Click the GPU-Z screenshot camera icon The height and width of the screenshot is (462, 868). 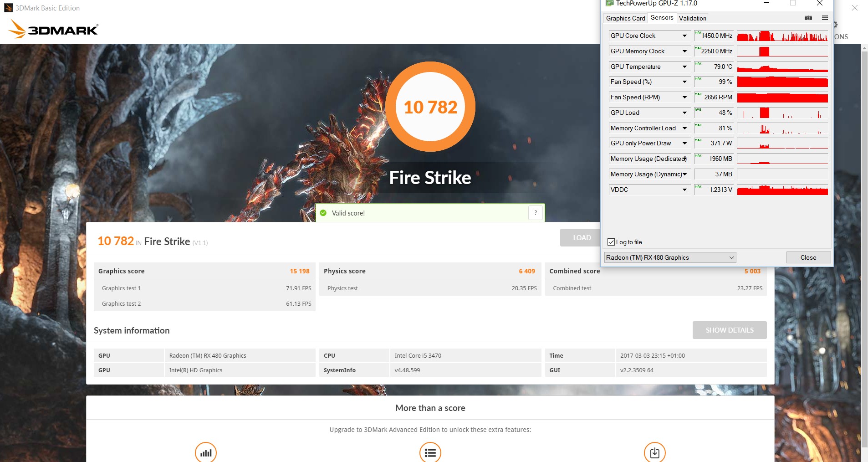click(808, 18)
